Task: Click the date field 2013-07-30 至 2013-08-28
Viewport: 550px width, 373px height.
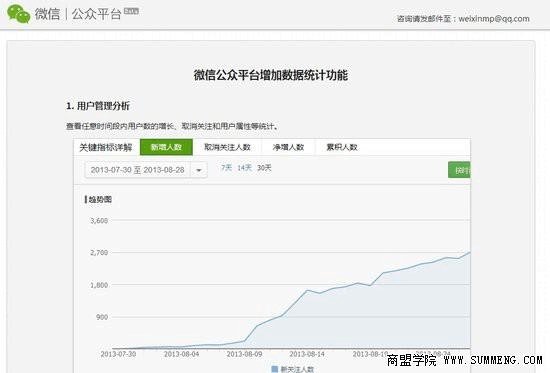Action: [x=138, y=170]
